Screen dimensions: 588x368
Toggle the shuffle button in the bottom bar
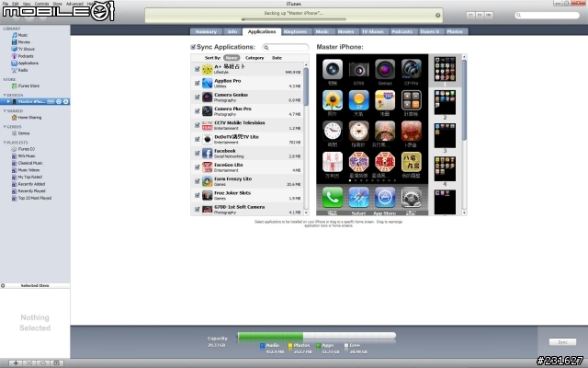click(x=29, y=363)
